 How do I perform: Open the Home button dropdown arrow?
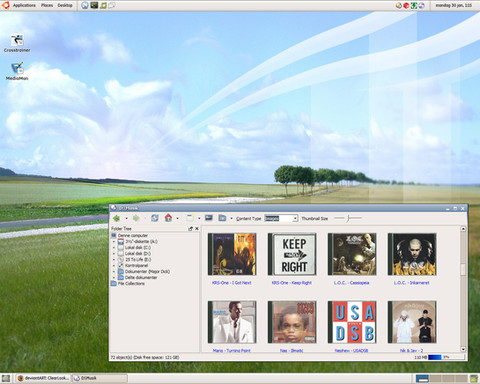pyautogui.click(x=177, y=219)
